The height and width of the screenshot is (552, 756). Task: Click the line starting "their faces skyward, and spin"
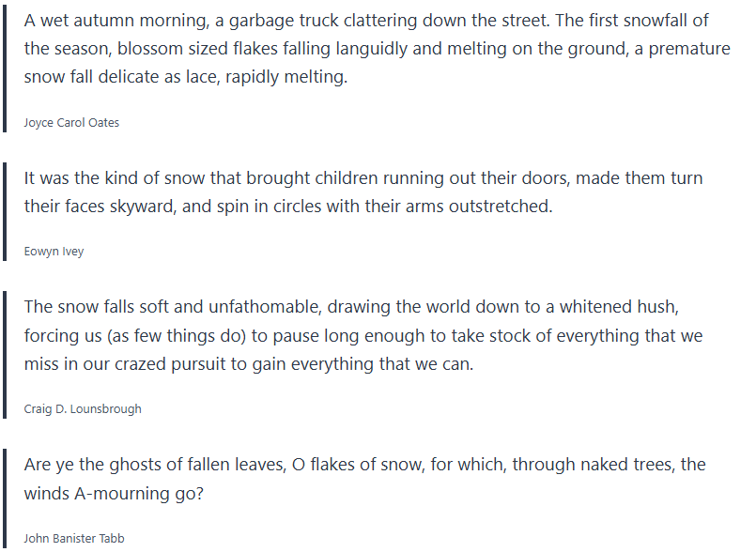point(288,206)
